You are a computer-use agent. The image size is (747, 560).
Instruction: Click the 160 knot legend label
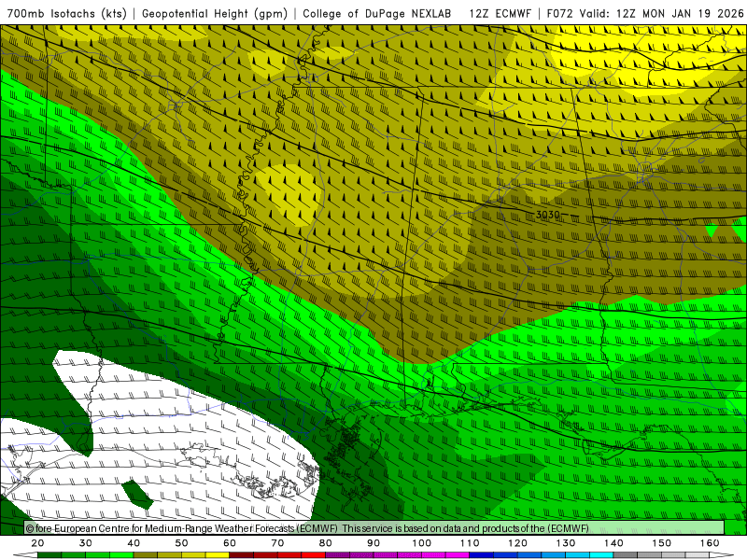point(710,543)
